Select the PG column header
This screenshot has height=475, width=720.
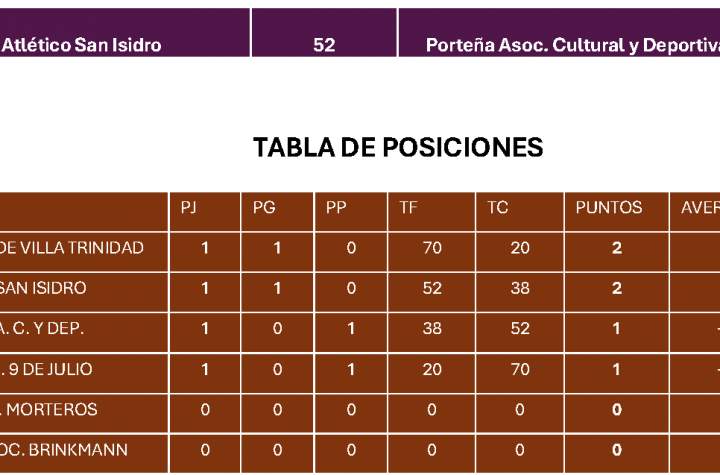point(277,212)
